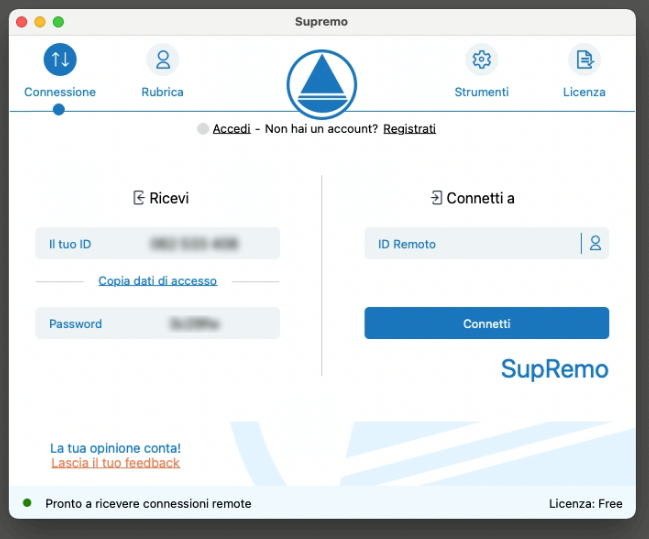Click La tua opinione conta! text
This screenshot has width=649, height=539.
click(115, 448)
